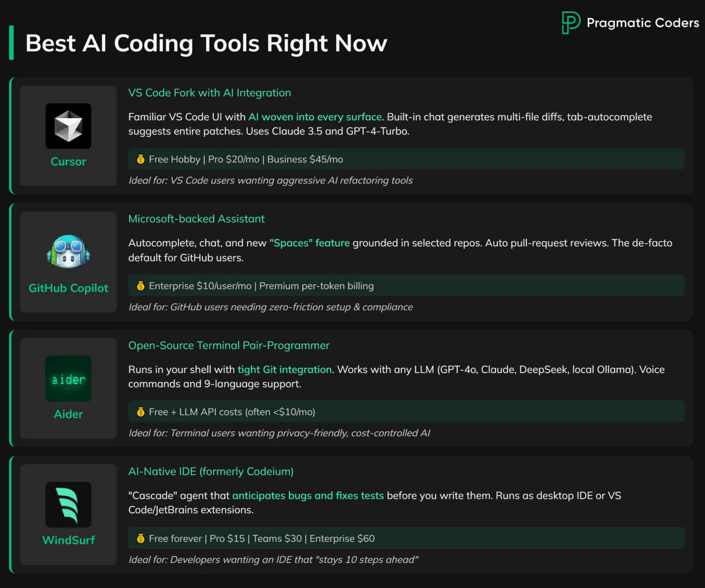Click the 'Pragmatic Coders' brand text
Image resolution: width=705 pixels, height=588 pixels.
[x=643, y=23]
